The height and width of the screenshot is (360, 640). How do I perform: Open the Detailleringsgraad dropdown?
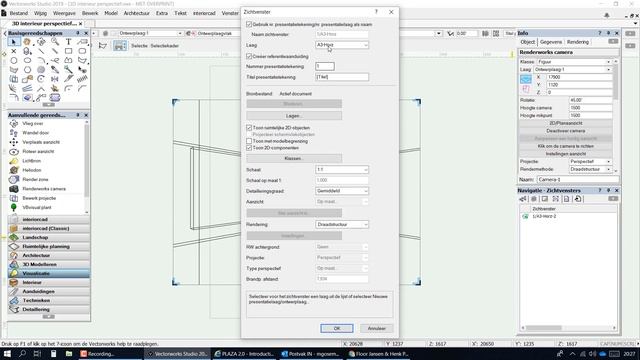342,191
